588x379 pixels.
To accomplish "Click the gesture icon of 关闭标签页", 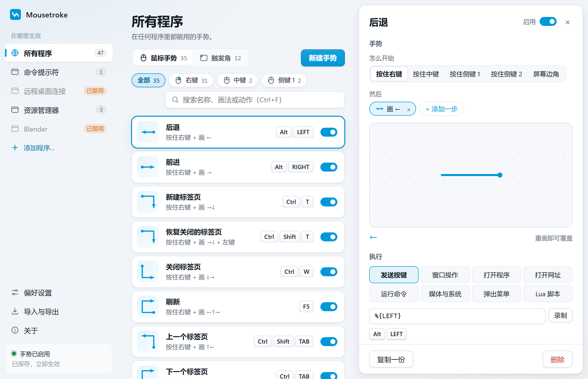I will pos(148,272).
